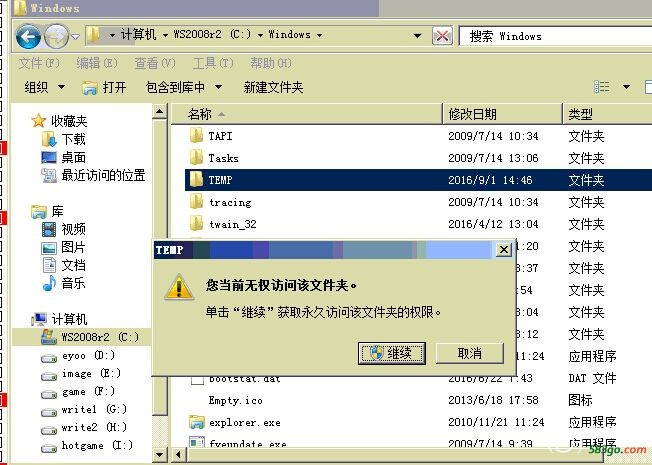The height and width of the screenshot is (465, 652).
Task: Open the 视频 library
Action: point(64,229)
